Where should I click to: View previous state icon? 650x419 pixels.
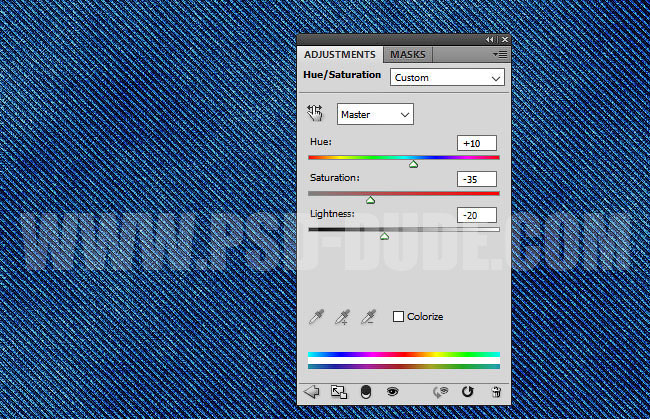tap(440, 392)
